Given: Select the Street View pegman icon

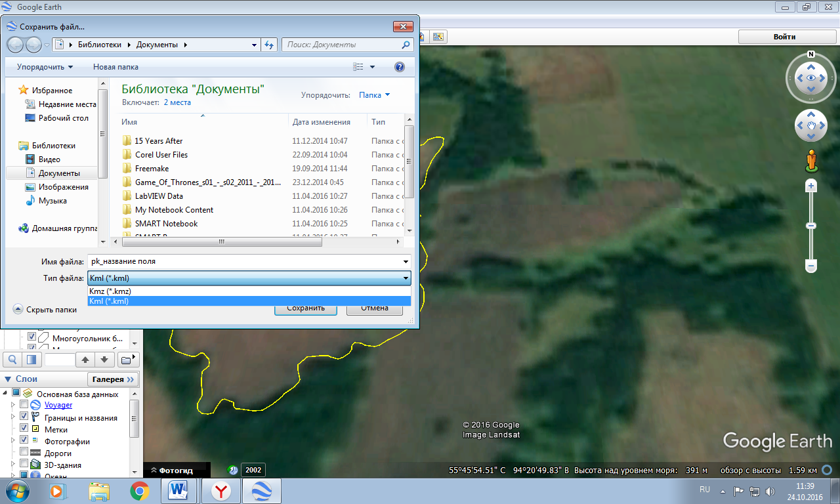Looking at the screenshot, I should (x=811, y=159).
